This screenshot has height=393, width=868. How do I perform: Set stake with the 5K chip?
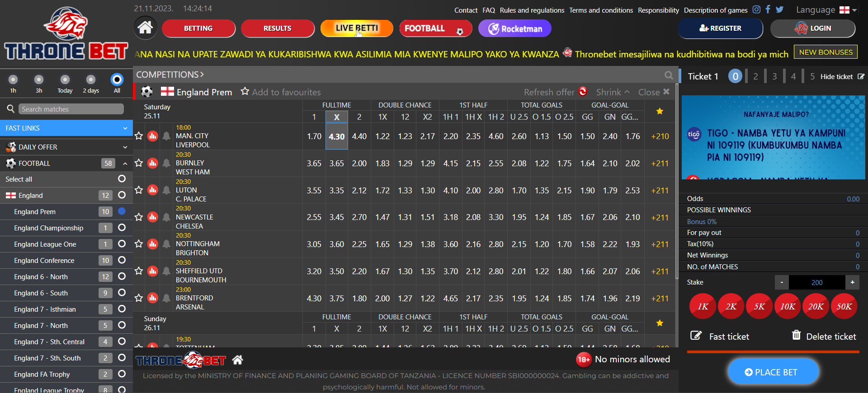pyautogui.click(x=759, y=306)
